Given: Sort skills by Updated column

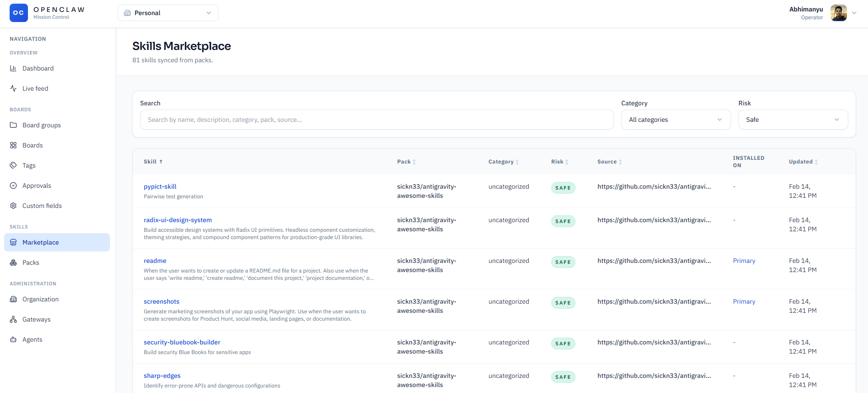Looking at the screenshot, I should tap(803, 162).
